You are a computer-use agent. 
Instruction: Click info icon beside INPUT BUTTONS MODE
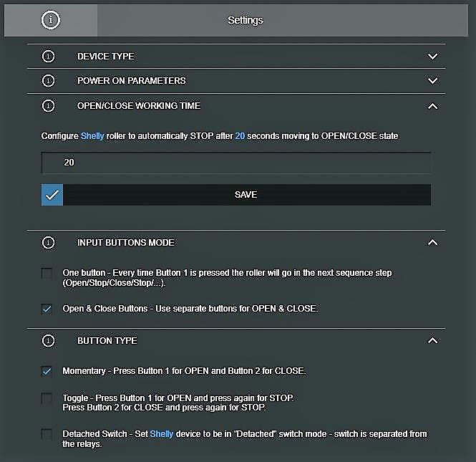tap(49, 243)
